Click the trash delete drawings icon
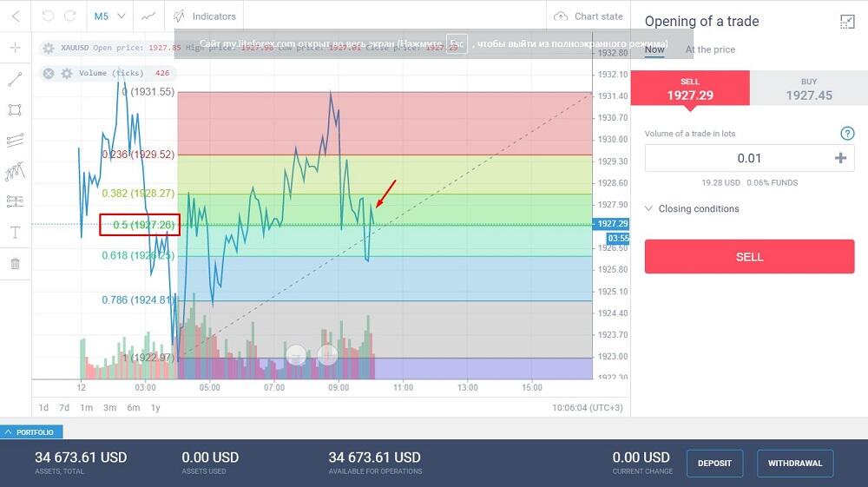868x487 pixels. point(15,263)
